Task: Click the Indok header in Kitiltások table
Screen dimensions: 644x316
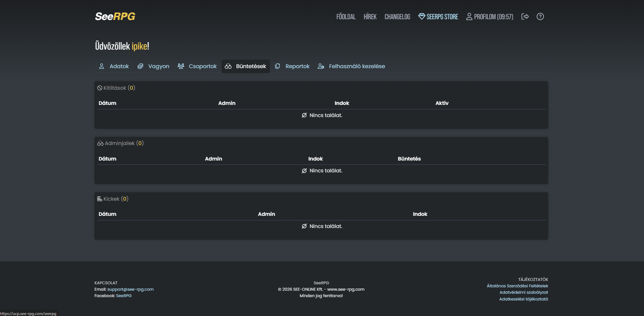Action: click(x=342, y=103)
